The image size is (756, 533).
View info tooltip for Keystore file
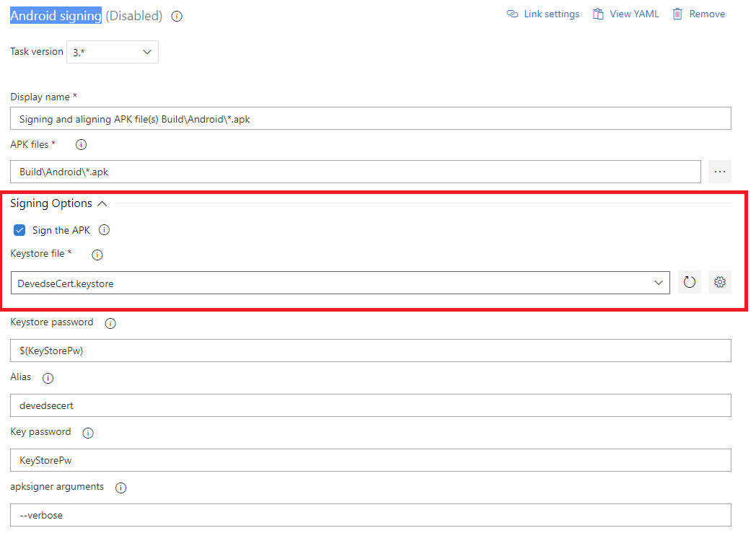tap(97, 254)
